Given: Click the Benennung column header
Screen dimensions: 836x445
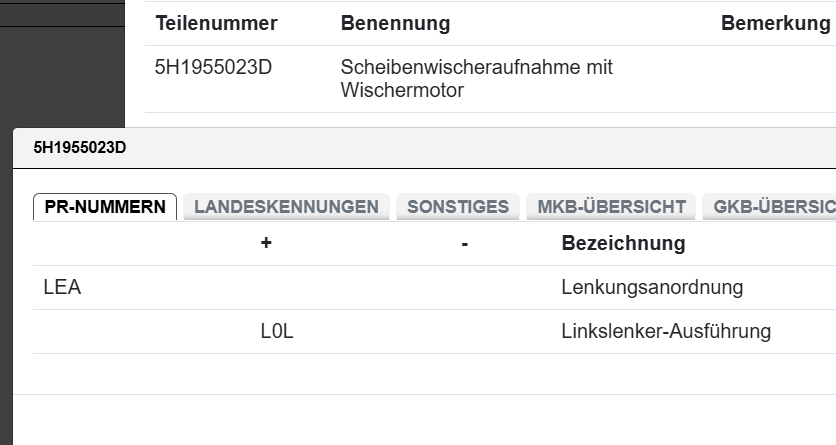Looking at the screenshot, I should [395, 23].
